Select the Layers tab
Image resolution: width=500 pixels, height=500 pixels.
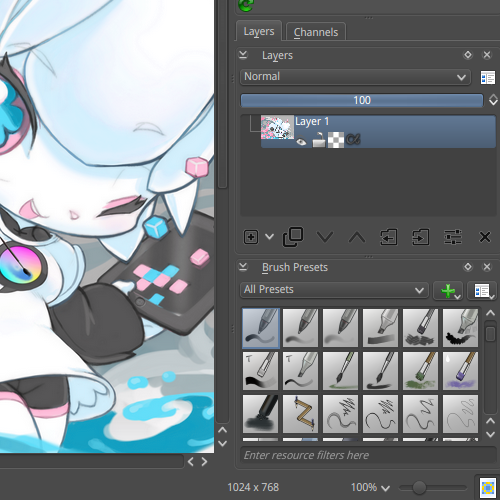(x=259, y=31)
